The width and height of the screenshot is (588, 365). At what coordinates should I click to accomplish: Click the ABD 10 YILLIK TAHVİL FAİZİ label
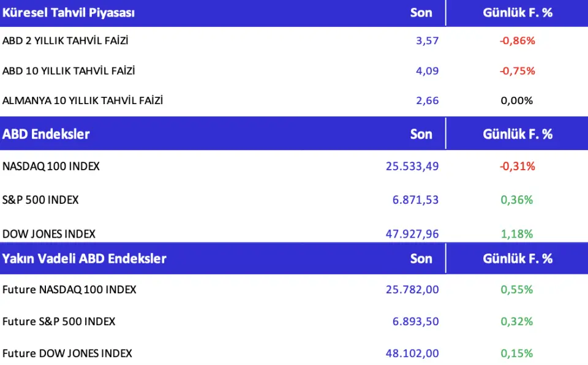[x=69, y=71]
